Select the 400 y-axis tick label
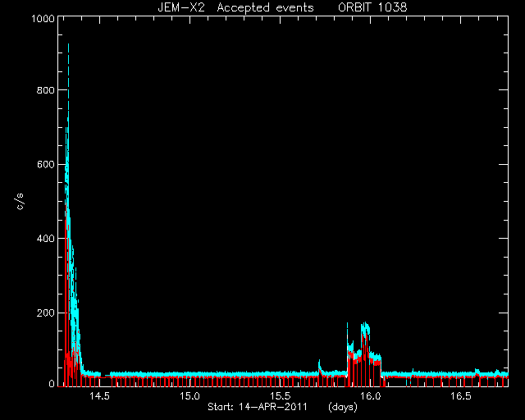 click(x=45, y=239)
